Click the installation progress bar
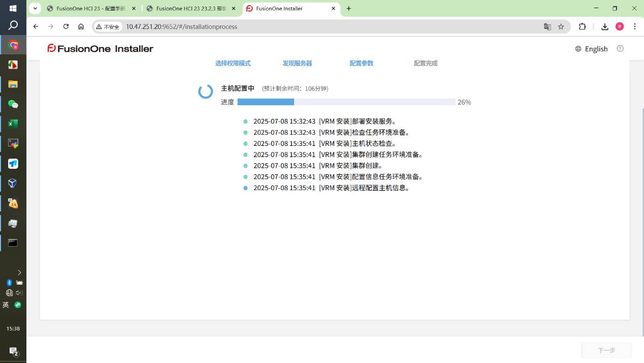This screenshot has width=644, height=363. (346, 102)
